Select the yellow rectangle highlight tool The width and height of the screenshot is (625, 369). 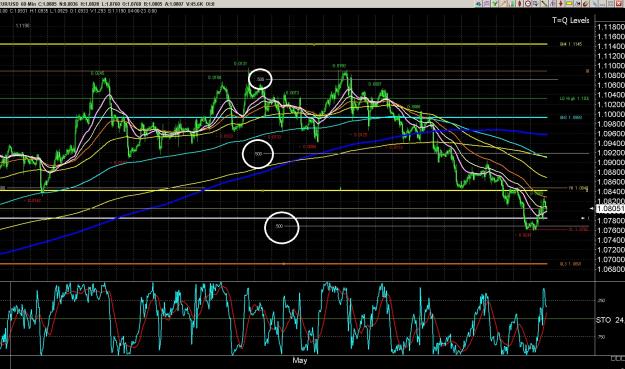(x=569, y=4)
